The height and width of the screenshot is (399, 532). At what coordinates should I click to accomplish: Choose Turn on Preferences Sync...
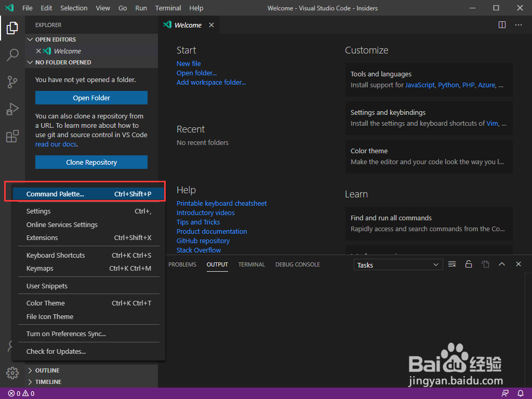(89, 334)
